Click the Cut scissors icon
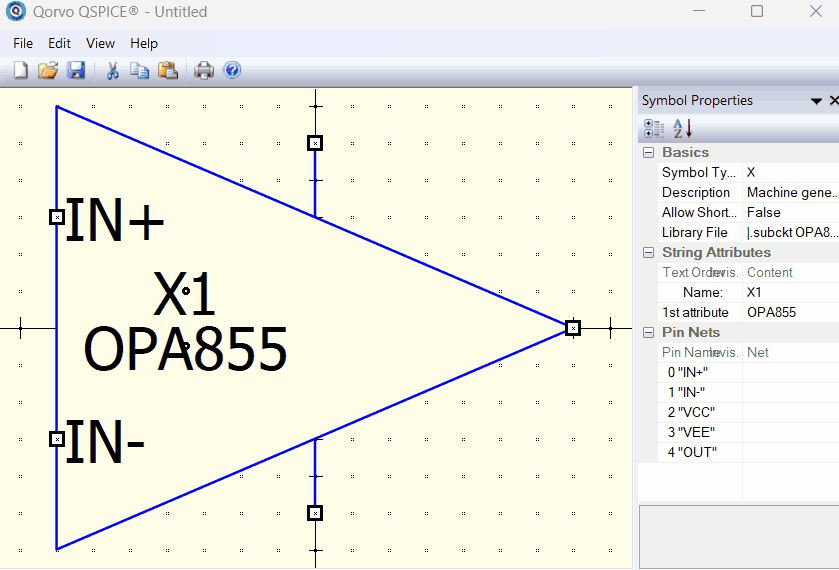Image resolution: width=839 pixels, height=570 pixels. tap(112, 70)
